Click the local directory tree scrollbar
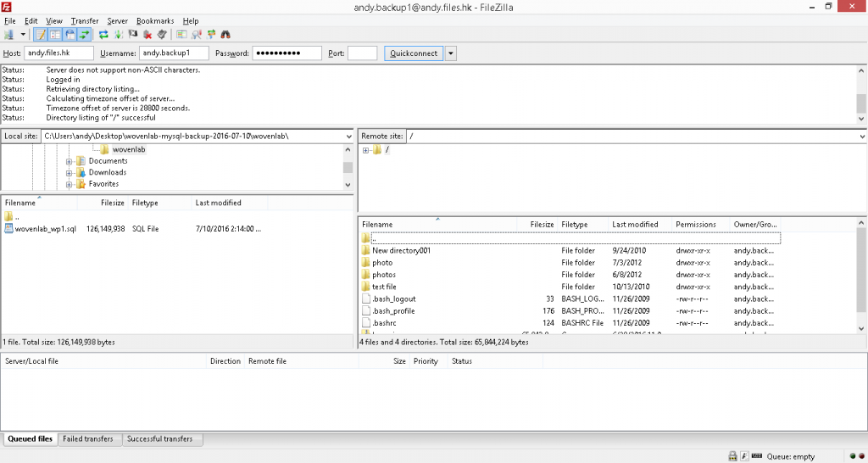 [348, 167]
